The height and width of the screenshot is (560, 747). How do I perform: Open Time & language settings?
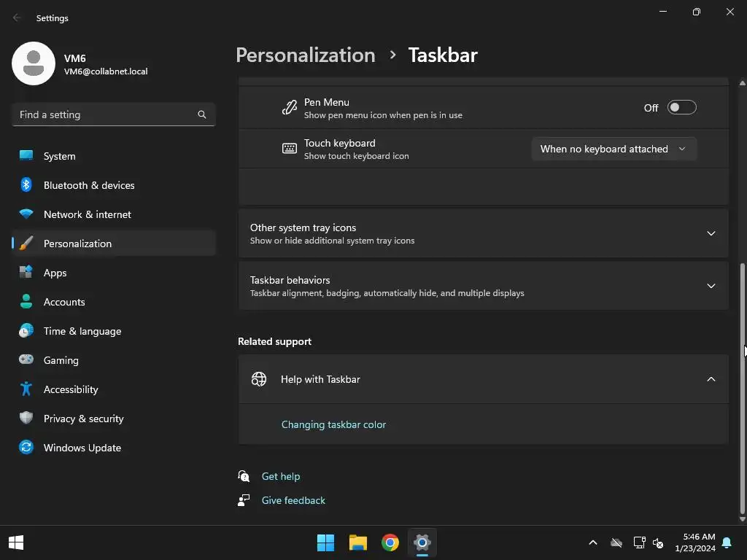(113, 331)
